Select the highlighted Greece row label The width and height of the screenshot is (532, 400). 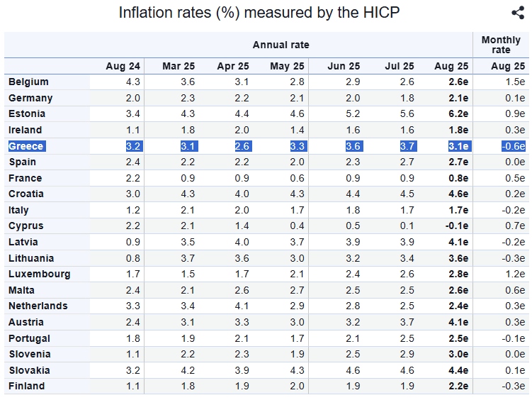pos(27,146)
